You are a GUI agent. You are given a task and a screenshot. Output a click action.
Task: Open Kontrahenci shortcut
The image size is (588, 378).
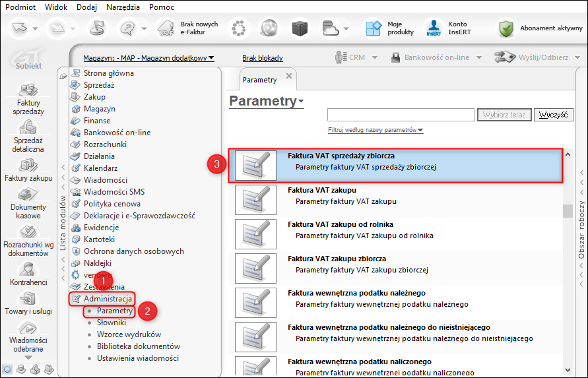coord(28,274)
